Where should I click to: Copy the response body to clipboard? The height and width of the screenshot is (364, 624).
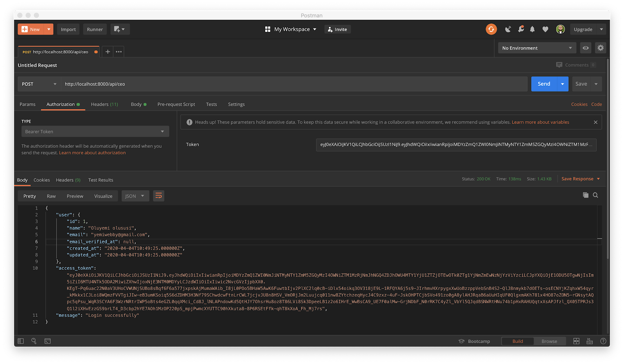click(x=585, y=195)
